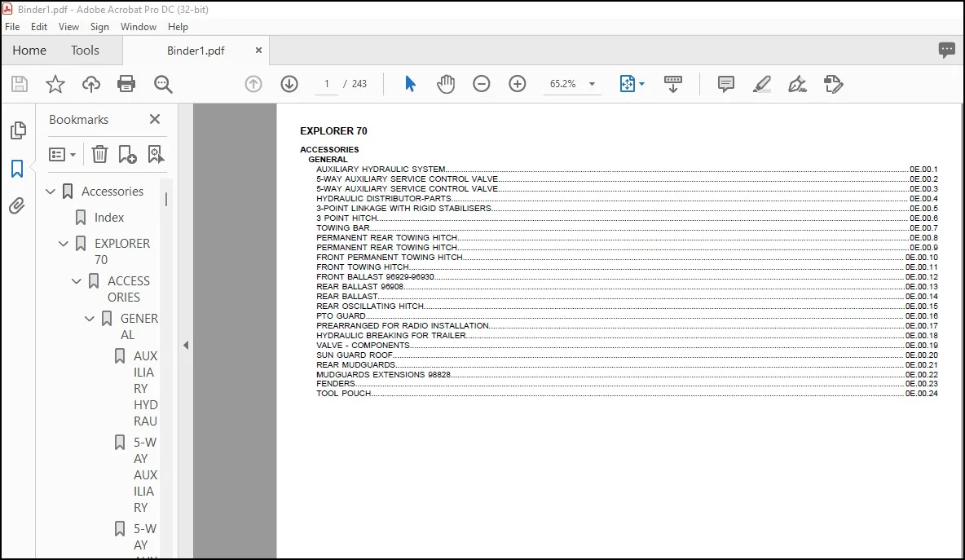Activate the Hand pan tool
The image size is (965, 560).
446,84
